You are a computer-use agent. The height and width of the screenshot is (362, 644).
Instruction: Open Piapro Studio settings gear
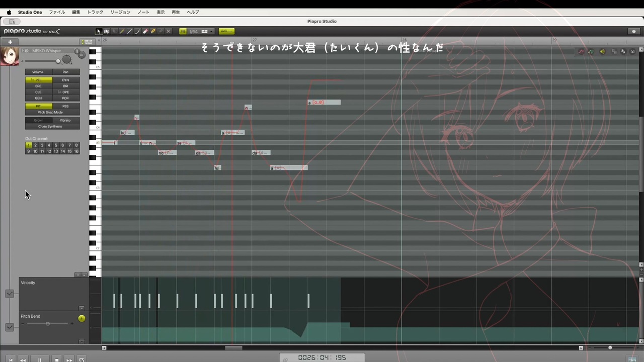click(633, 31)
